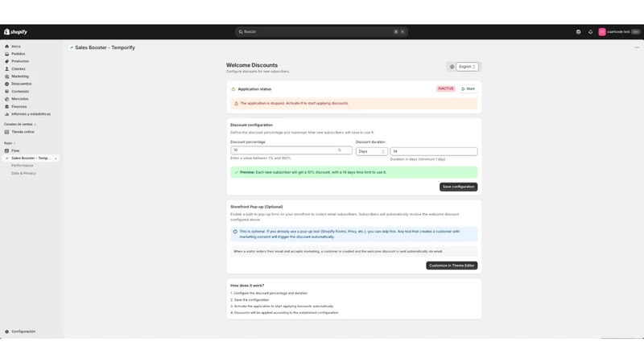Image resolution: width=644 pixels, height=362 pixels.
Task: Click the INACTIVE status badge
Action: click(x=445, y=88)
